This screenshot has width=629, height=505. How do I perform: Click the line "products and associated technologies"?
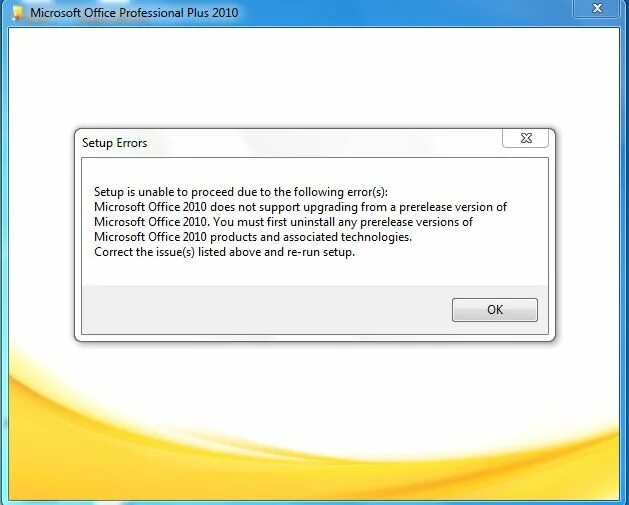(x=253, y=237)
